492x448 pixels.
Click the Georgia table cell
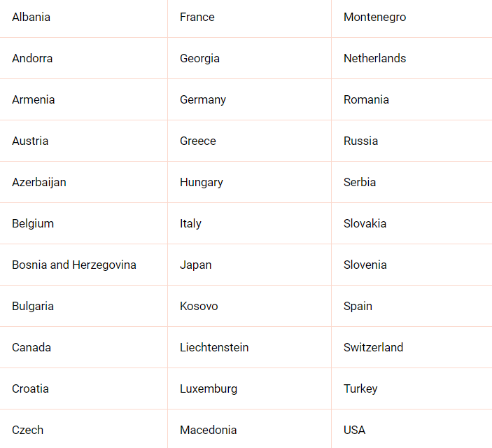199,59
